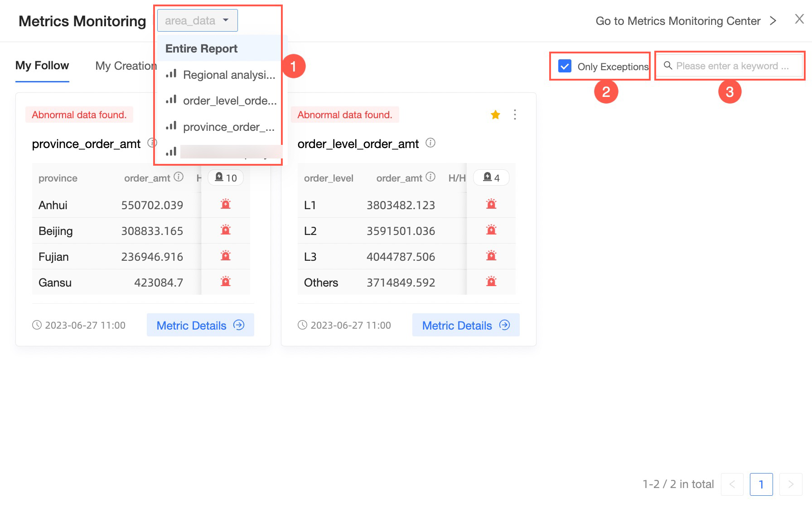
Task: Select Entire Report in the dropdown list
Action: tap(218, 48)
